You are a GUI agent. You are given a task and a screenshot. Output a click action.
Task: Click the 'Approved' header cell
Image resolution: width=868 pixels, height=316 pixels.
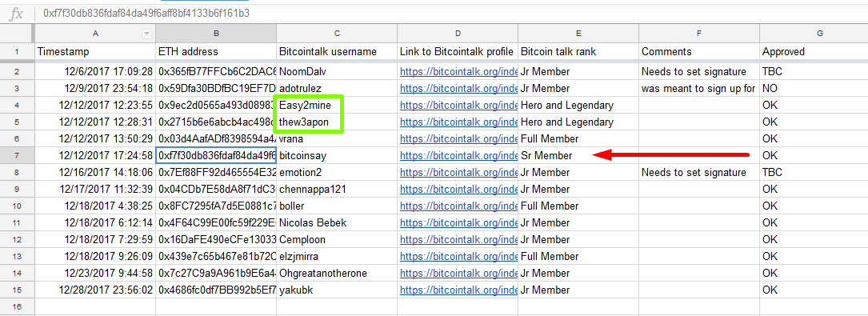814,51
